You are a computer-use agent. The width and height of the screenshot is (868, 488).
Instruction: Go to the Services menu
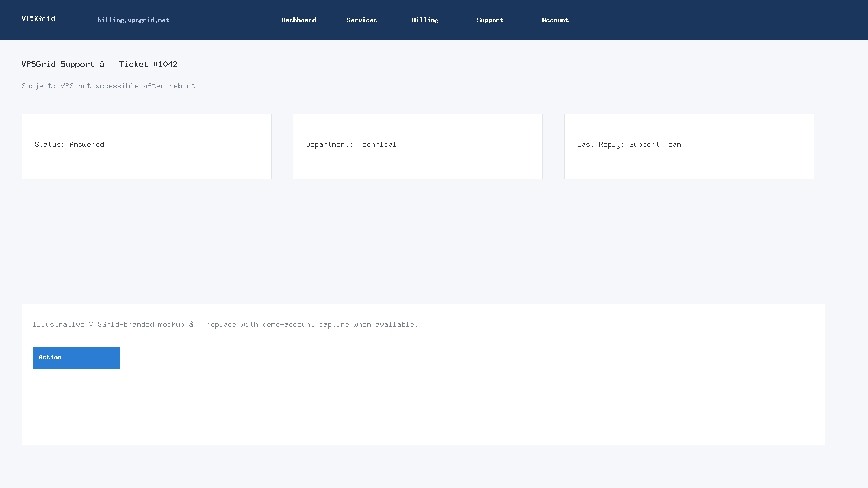click(362, 20)
